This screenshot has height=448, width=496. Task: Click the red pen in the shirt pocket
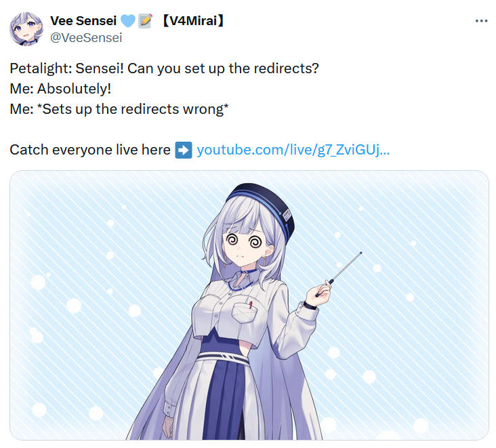tap(251, 305)
